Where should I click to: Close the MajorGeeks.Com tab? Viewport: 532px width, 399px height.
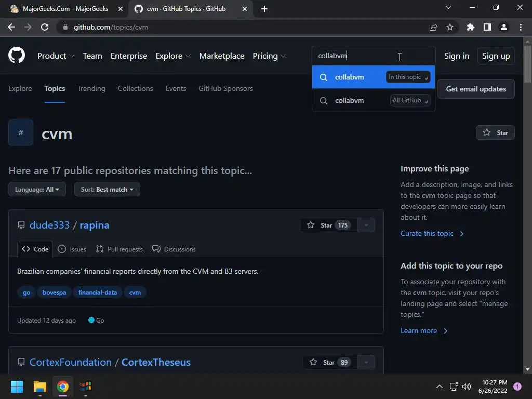coord(121,9)
